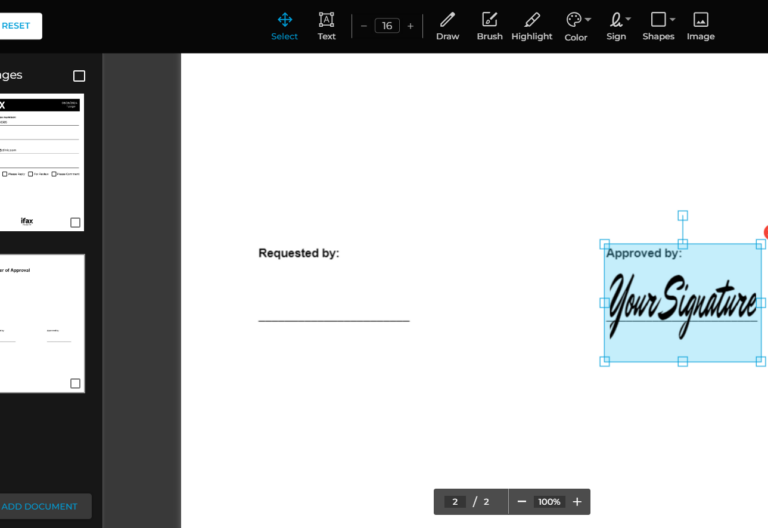This screenshot has height=528, width=768.
Task: Click the Approved by: label
Action: 644,253
